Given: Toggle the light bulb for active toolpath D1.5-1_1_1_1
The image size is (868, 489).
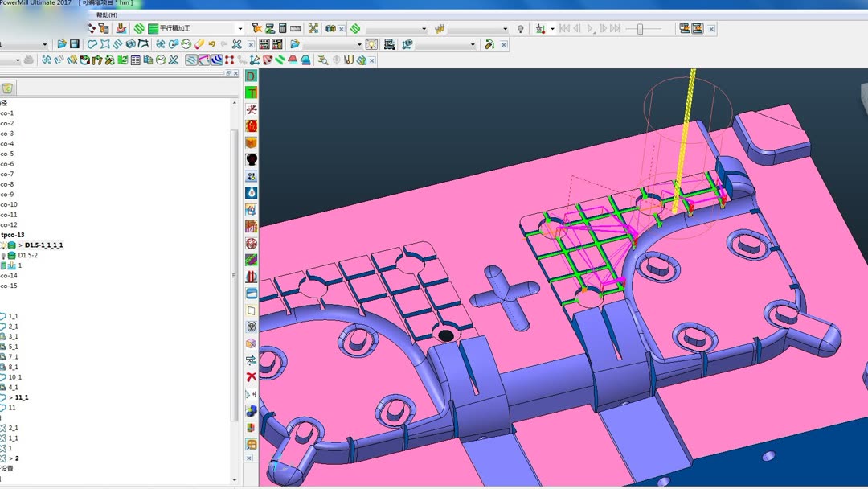Looking at the screenshot, I should [4, 244].
